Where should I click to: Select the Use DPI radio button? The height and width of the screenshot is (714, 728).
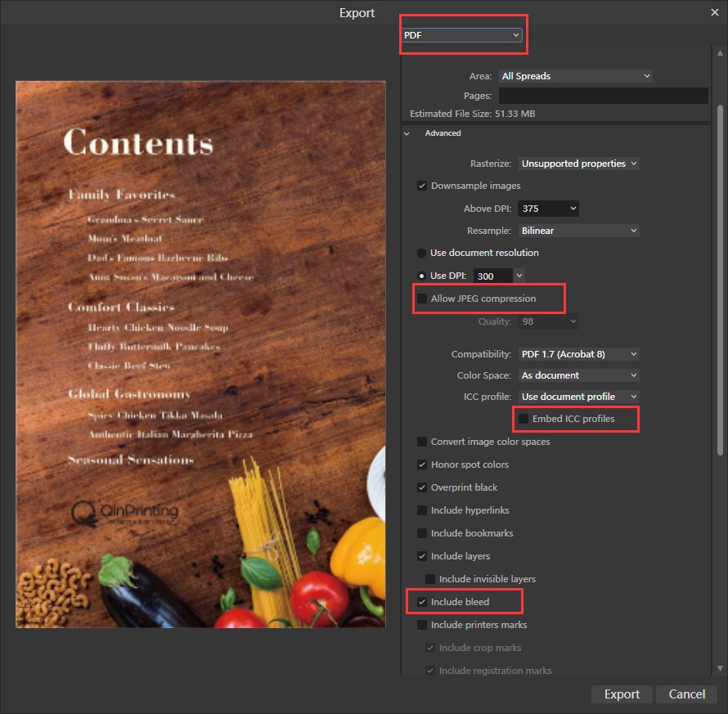(421, 276)
